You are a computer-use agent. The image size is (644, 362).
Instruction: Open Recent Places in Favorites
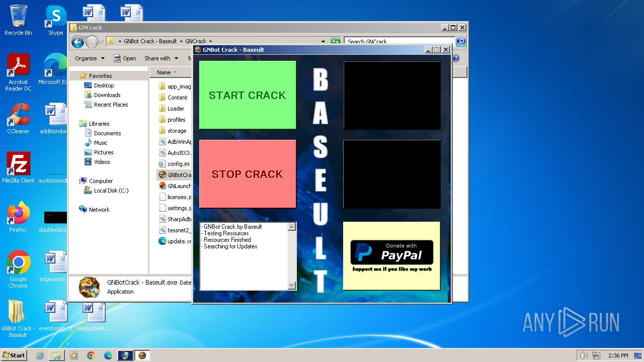111,105
